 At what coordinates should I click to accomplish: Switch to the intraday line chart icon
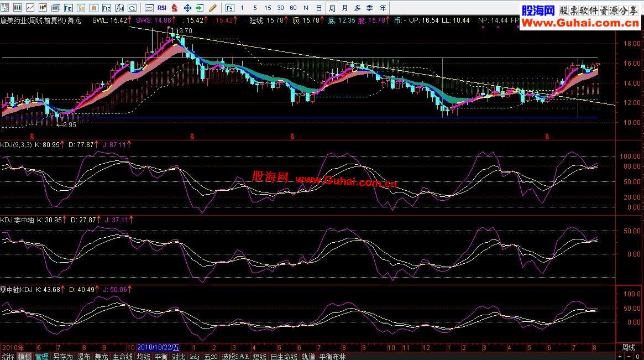coord(30,7)
